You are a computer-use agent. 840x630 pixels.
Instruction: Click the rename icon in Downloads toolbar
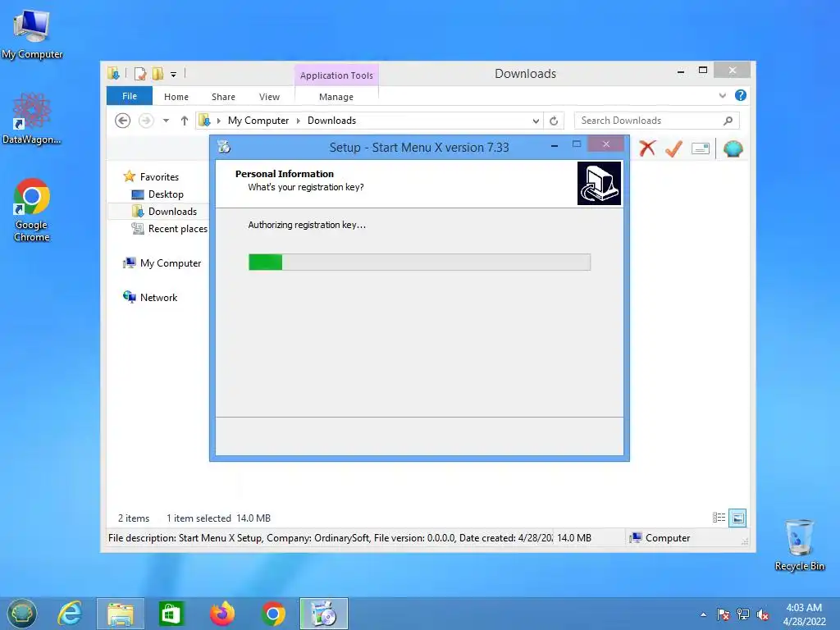coord(701,148)
